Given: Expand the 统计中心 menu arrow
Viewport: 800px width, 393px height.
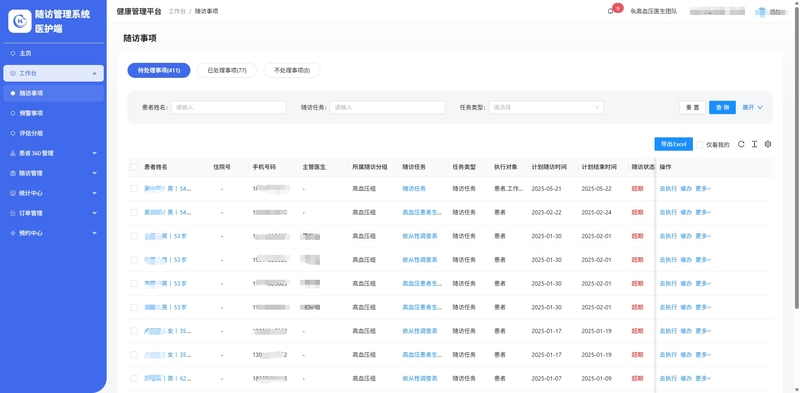Looking at the screenshot, I should coord(94,193).
